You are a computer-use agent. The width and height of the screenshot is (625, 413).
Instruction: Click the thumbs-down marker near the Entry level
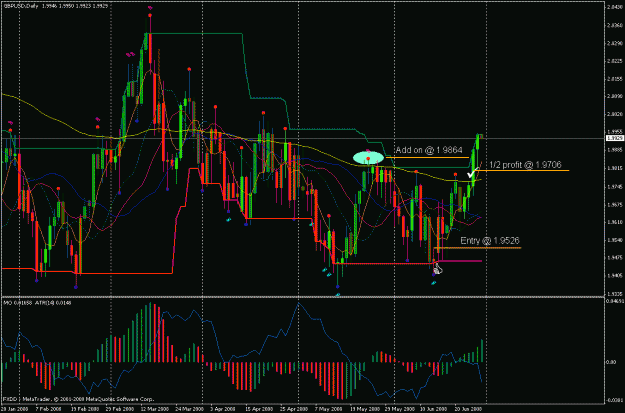click(437, 269)
